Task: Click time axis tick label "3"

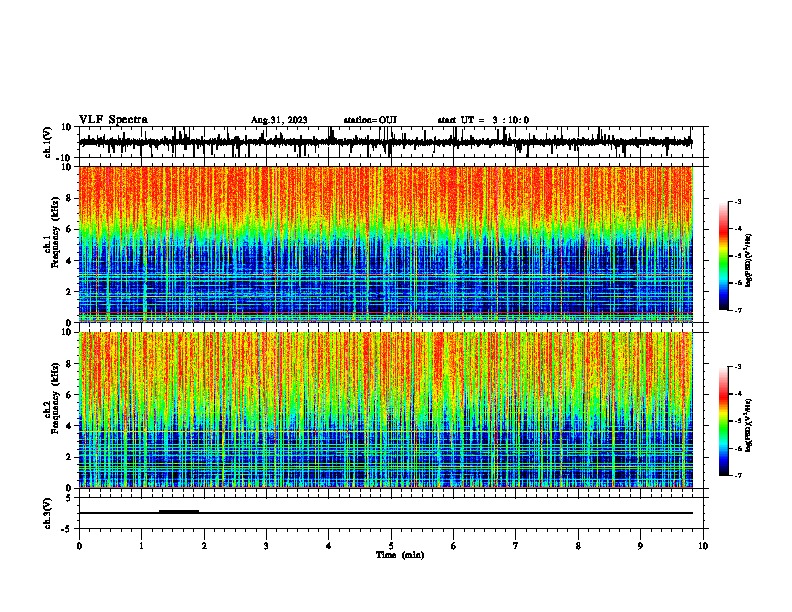Action: [266, 546]
